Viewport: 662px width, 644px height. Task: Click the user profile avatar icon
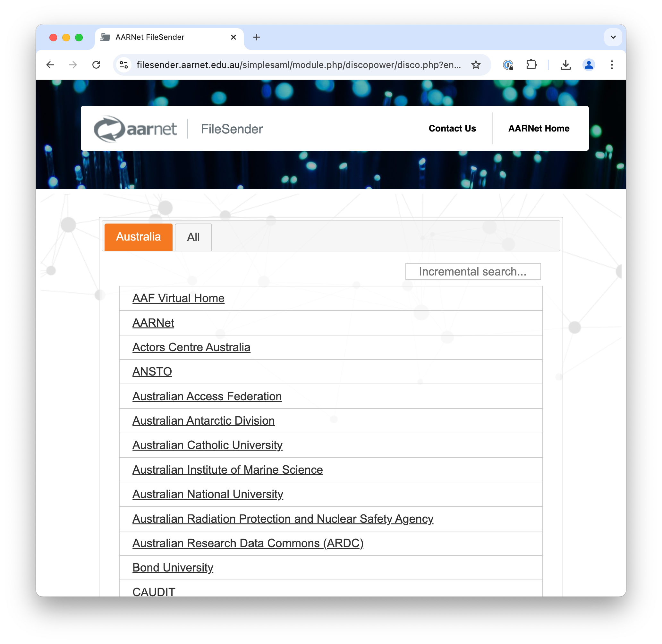[x=589, y=64]
